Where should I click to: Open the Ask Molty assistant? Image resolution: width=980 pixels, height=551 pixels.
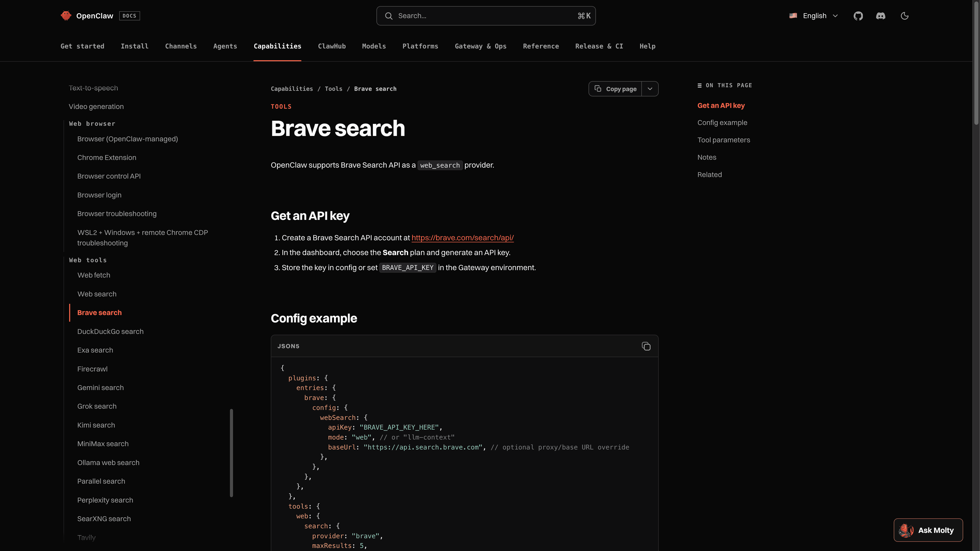point(928,530)
